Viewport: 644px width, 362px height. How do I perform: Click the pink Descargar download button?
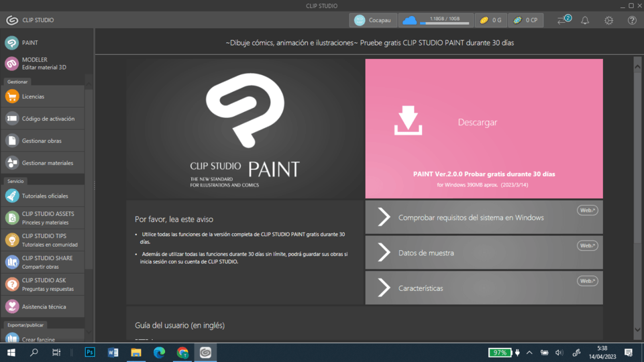484,129
